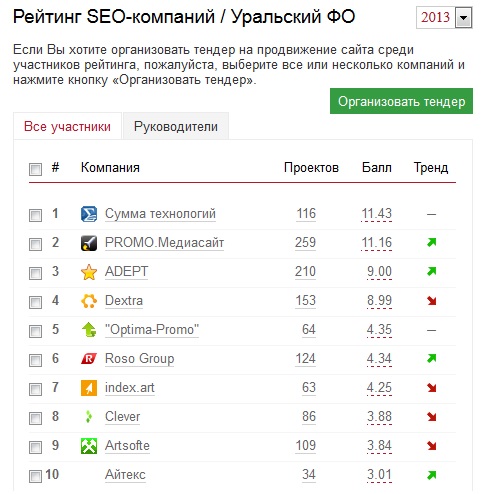Tick the checkbox for Сумма технологий

click(x=35, y=215)
